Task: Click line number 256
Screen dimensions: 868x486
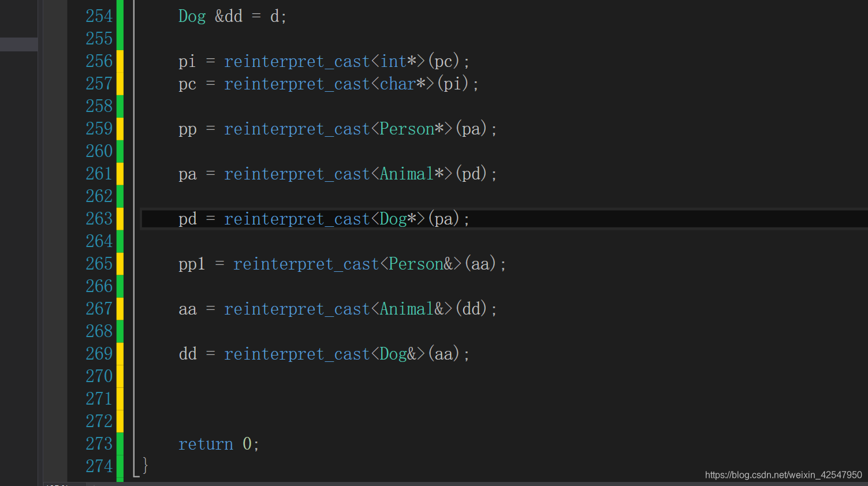Action: point(99,61)
